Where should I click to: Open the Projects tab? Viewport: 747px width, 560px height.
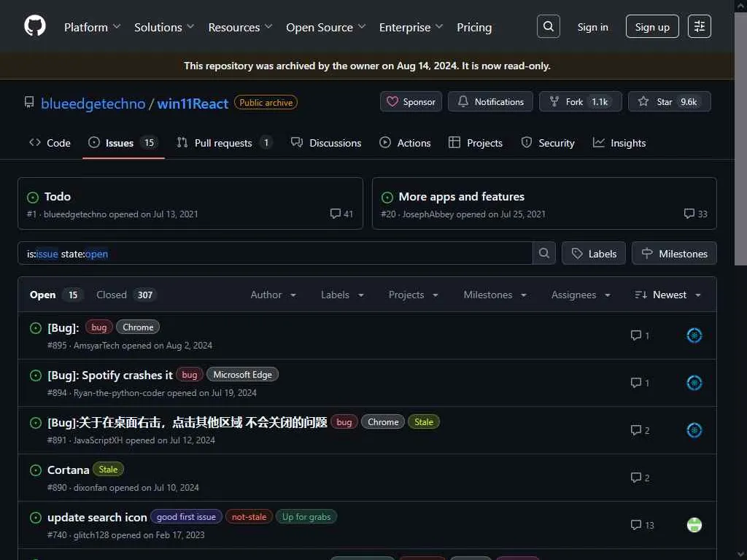click(476, 143)
